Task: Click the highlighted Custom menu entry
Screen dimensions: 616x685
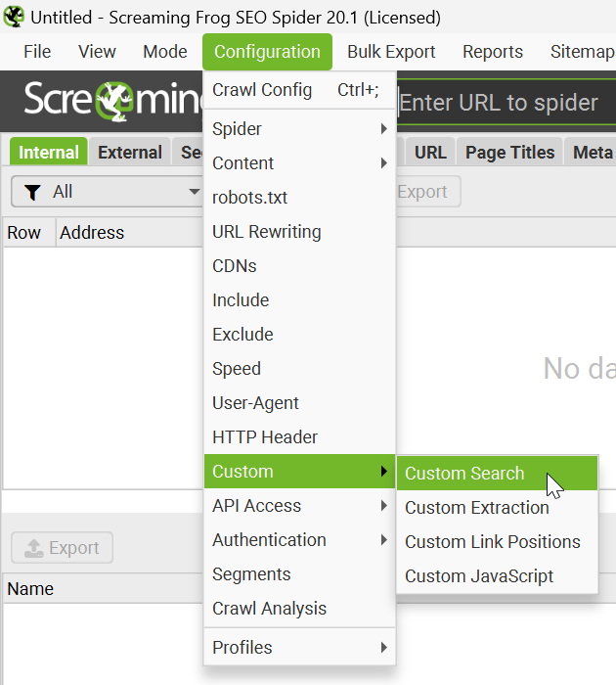Action: 299,471
